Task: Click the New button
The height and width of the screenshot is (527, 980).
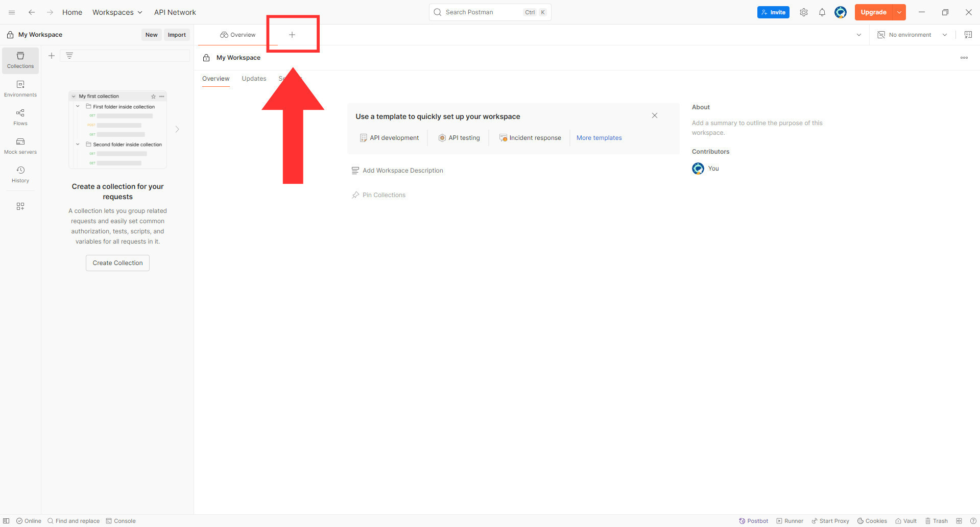Action: tap(151, 35)
